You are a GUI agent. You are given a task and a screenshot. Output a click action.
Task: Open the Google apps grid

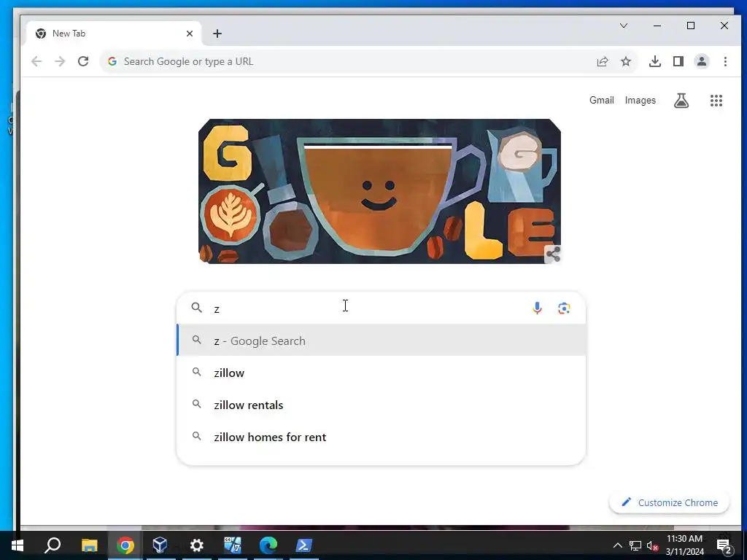pos(716,101)
